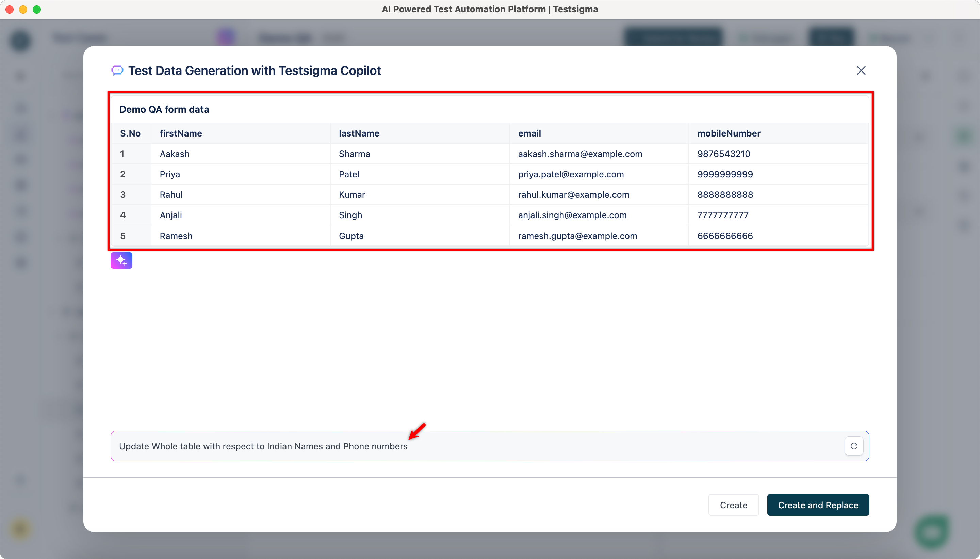The height and width of the screenshot is (559, 980).
Task: Select the Aakash first name cell
Action: [175, 154]
